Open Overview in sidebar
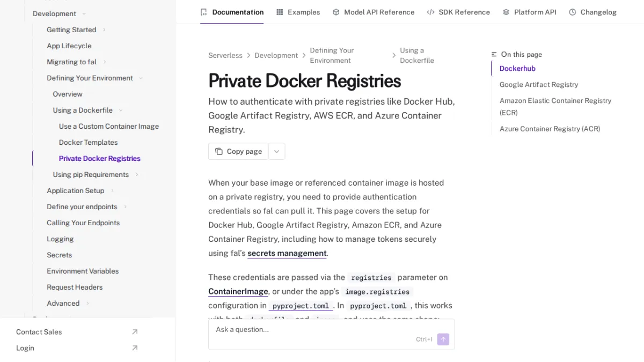Viewport: 644px width, 362px height. [x=68, y=94]
